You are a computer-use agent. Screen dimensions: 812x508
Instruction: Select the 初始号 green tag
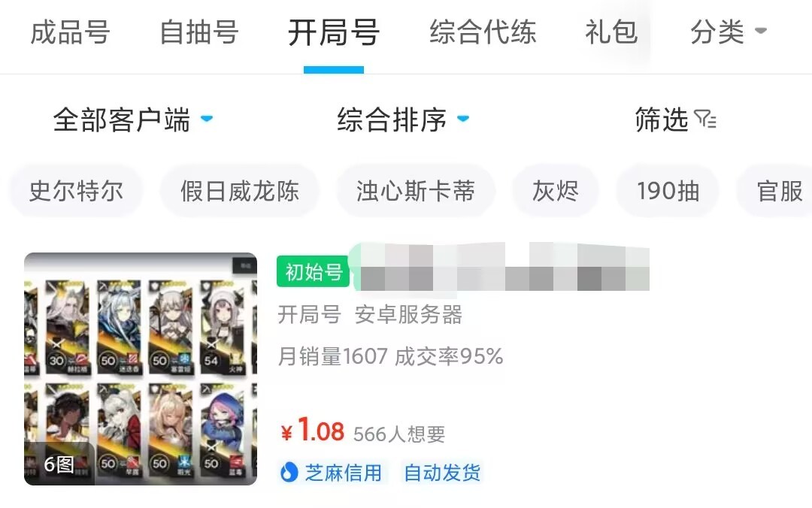tap(314, 271)
